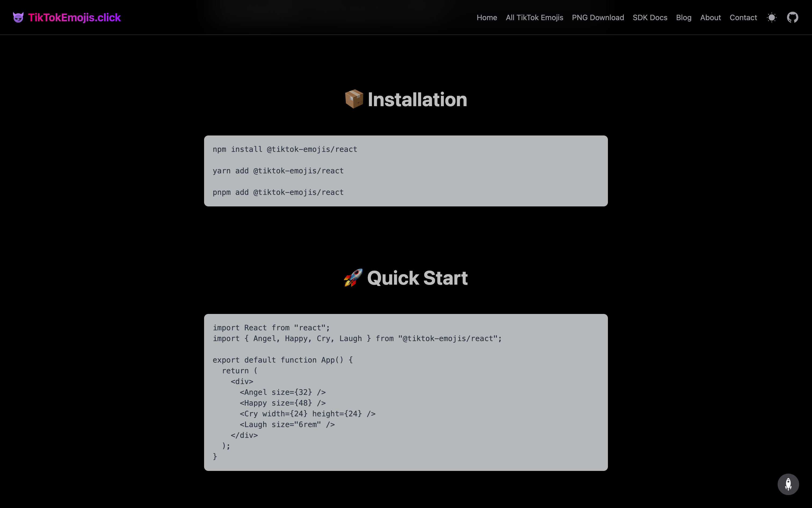Click the Installation heading
The width and height of the screenshot is (812, 508).
click(x=417, y=99)
